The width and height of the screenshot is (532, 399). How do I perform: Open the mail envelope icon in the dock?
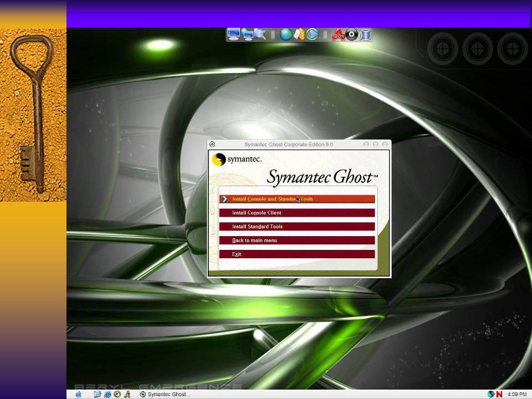pyautogui.click(x=299, y=34)
